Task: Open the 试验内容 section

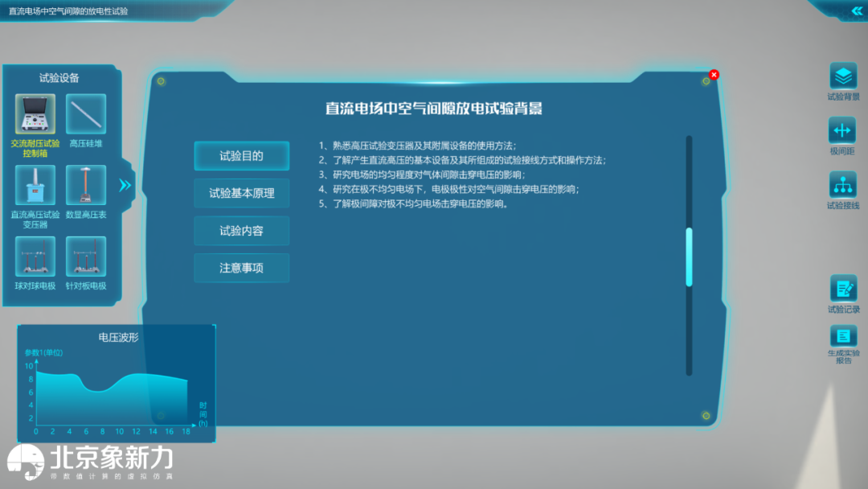Action: (241, 231)
